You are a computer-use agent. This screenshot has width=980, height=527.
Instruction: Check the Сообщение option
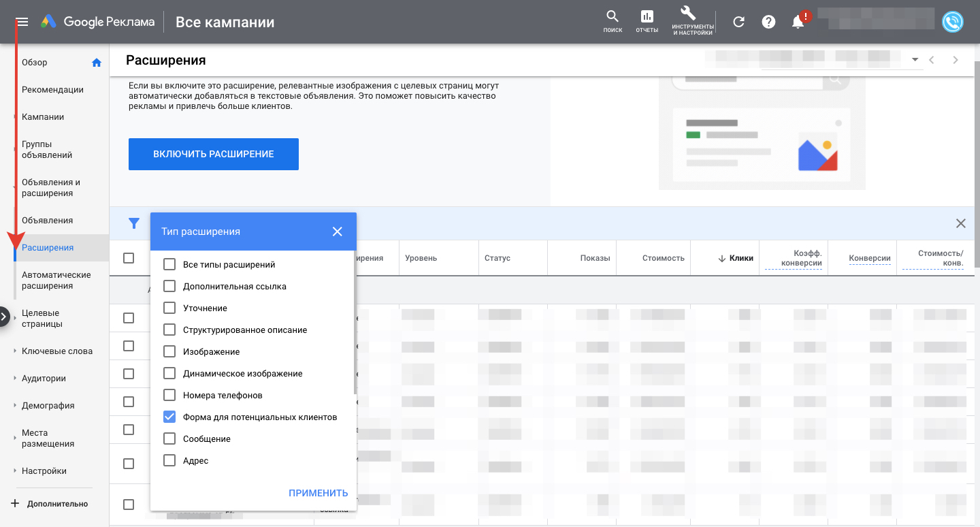pos(169,438)
